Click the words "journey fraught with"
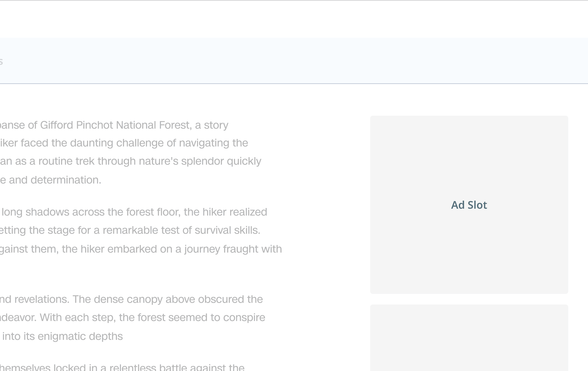The image size is (588, 371). 233,249
